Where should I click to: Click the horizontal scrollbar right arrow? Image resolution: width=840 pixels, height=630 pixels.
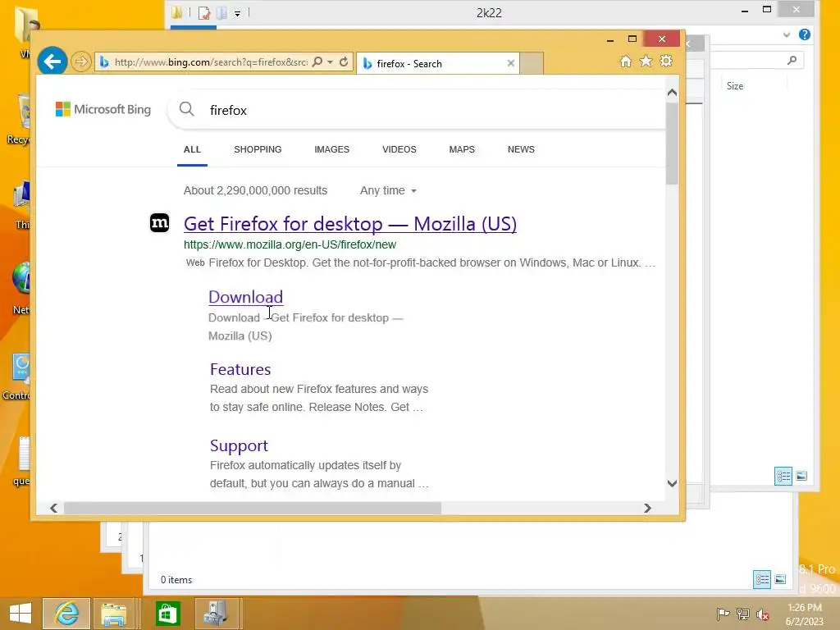(647, 508)
